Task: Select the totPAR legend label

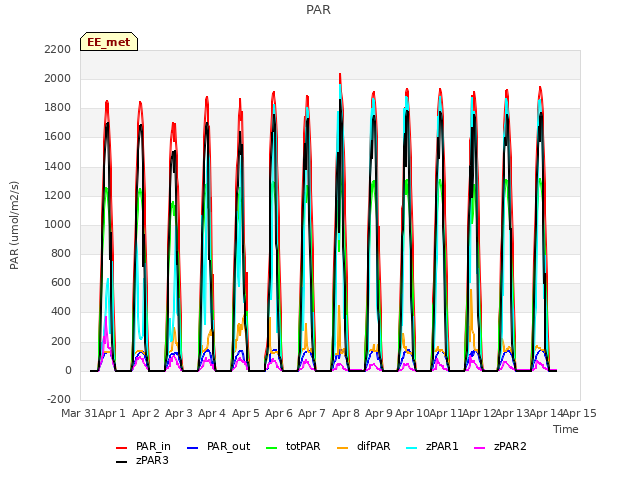Action: coord(303,447)
